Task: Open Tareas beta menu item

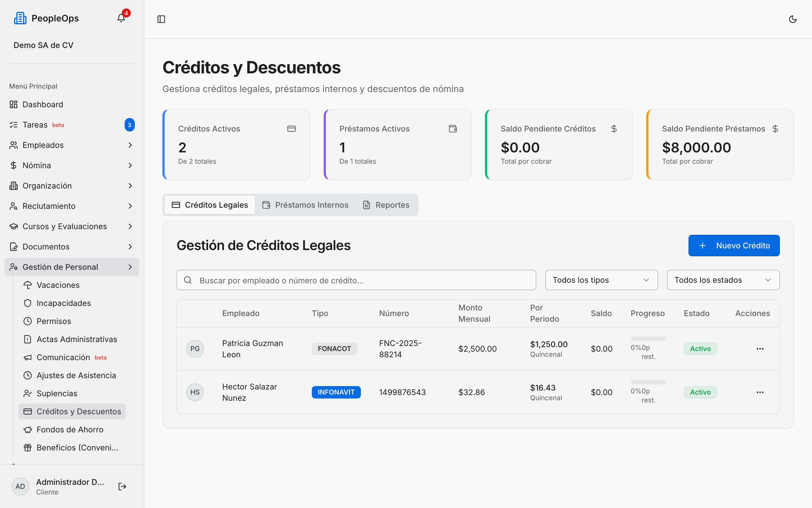Action: (x=72, y=125)
